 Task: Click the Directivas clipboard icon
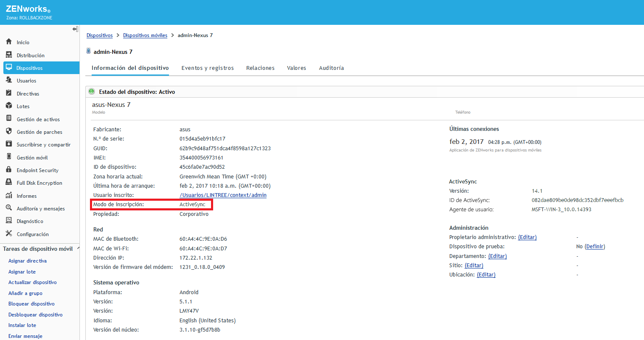pos(9,93)
